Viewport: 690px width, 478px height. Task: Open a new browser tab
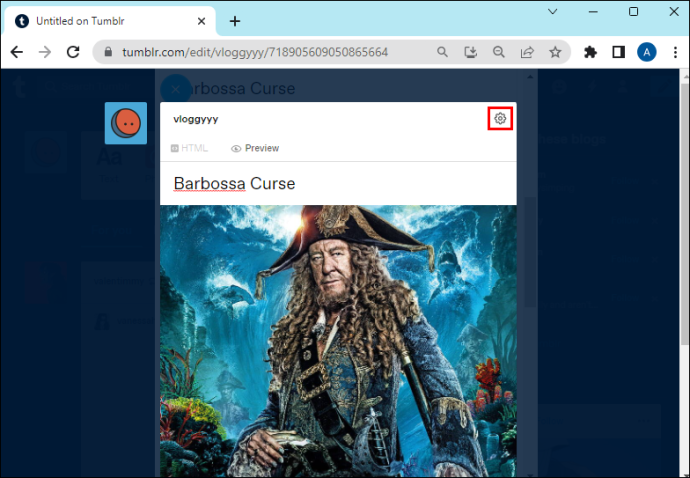point(235,21)
